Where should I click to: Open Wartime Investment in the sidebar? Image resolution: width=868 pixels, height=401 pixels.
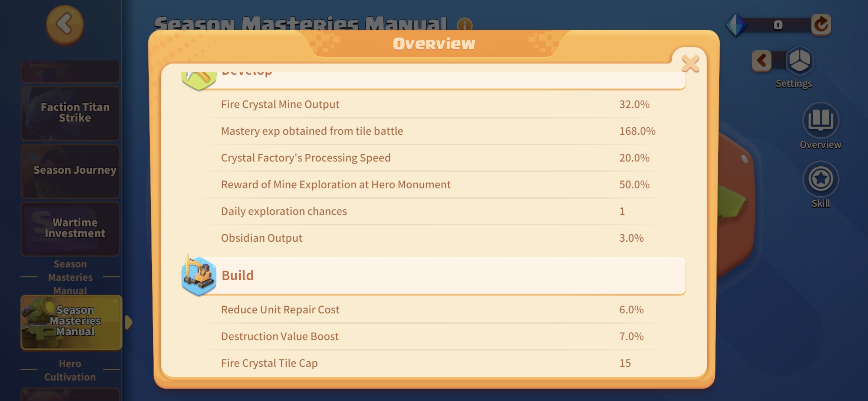coord(70,229)
